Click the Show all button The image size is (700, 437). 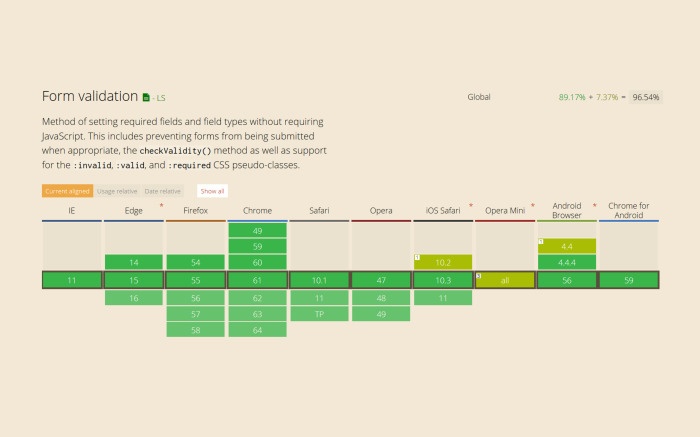coord(212,191)
